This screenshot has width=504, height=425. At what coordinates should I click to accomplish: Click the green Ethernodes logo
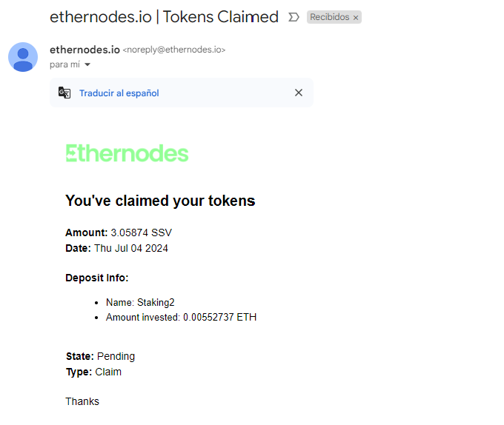click(127, 153)
